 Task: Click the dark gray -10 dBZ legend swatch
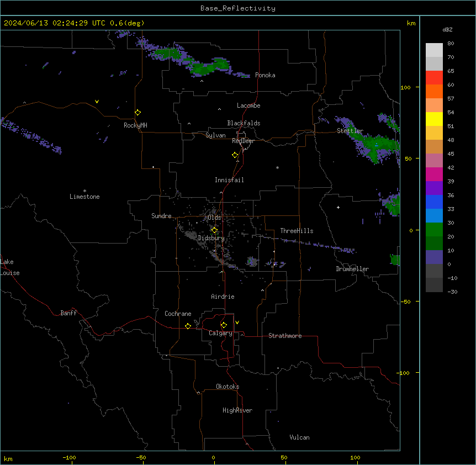(434, 285)
